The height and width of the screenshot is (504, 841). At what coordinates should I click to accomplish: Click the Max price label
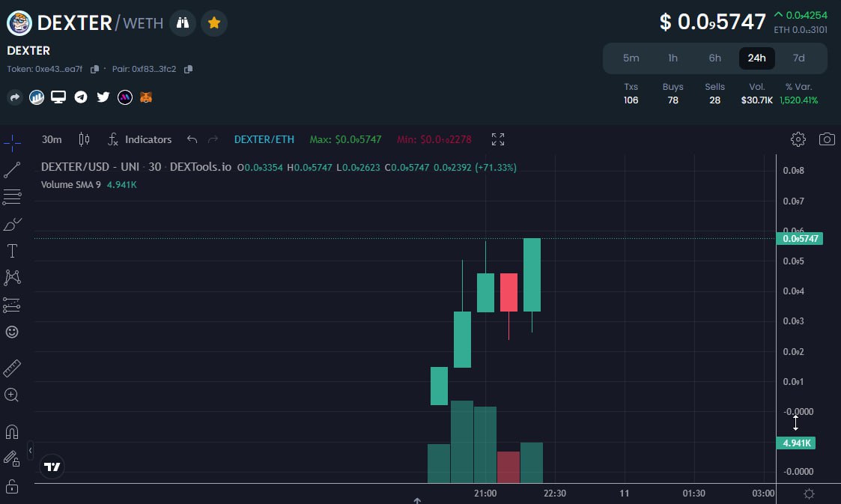click(345, 139)
